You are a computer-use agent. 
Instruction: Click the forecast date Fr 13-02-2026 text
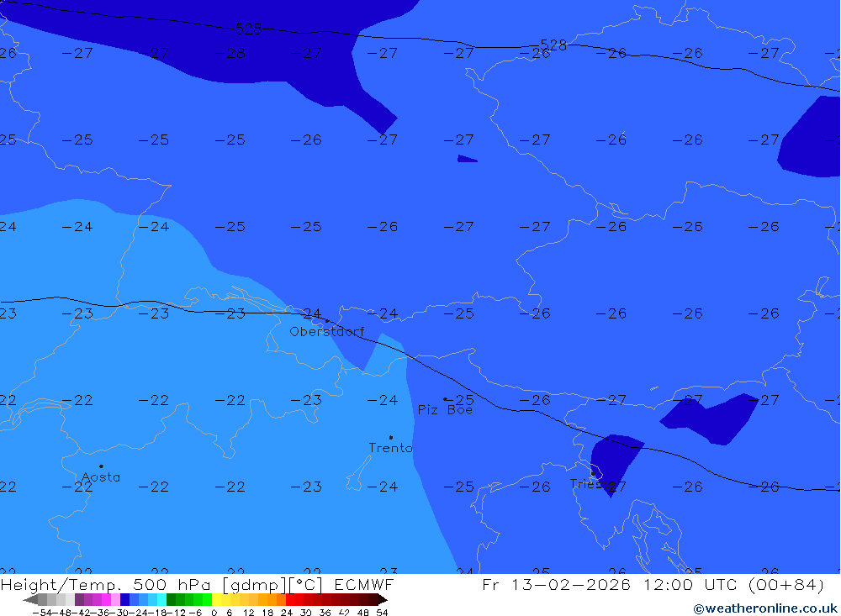556,584
